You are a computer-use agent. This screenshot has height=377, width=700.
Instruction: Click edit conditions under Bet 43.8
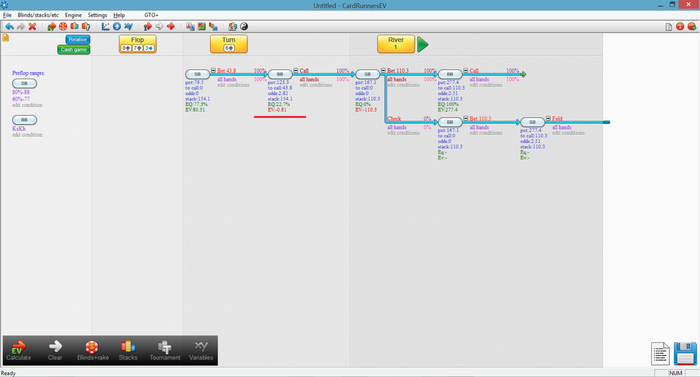(x=233, y=85)
